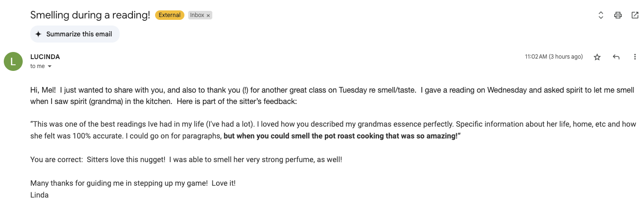Screen dimensions: 644x207
Task: Reply to LUCINDA's email
Action: coord(616,57)
